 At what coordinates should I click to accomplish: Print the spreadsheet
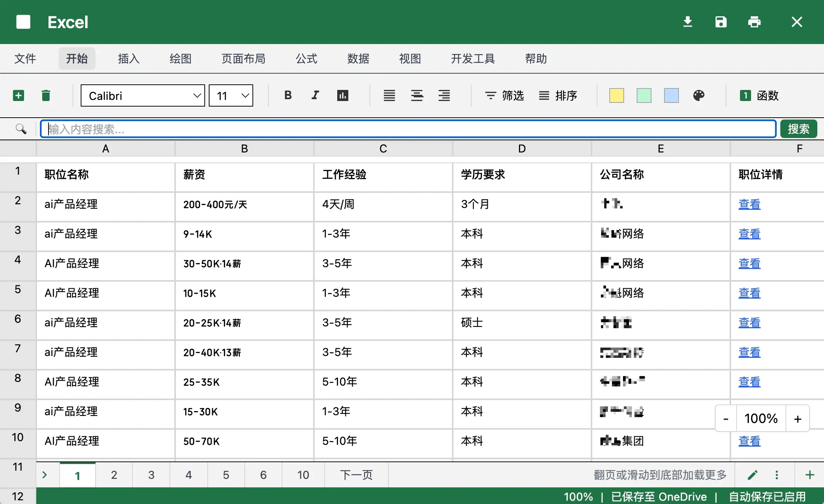coord(754,22)
